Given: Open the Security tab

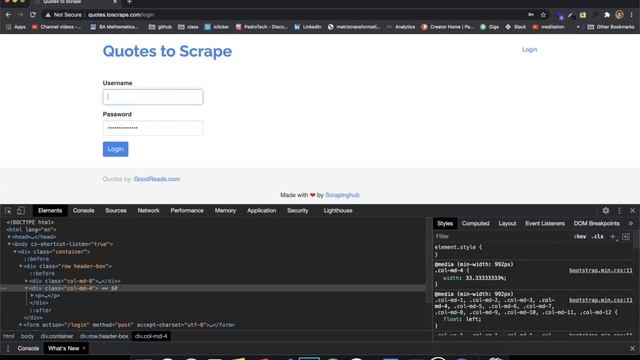Looking at the screenshot, I should tap(298, 211).
